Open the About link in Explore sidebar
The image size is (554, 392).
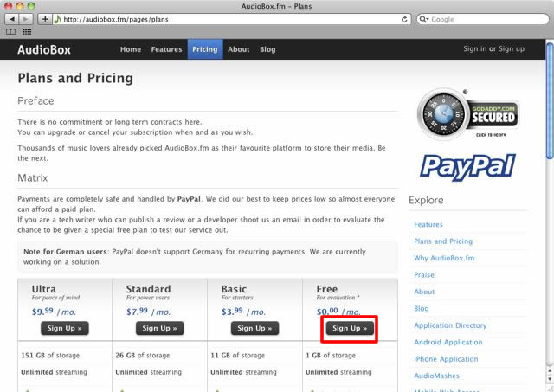(424, 292)
